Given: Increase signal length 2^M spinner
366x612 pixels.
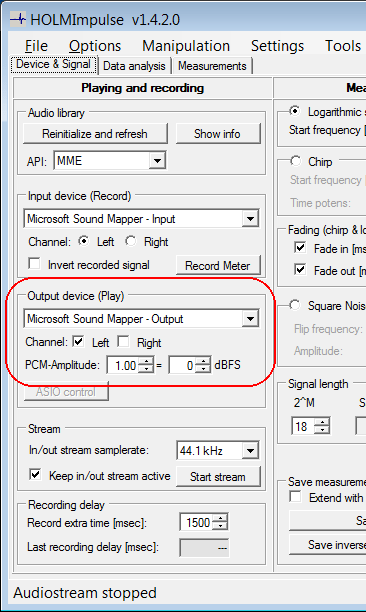Looking at the screenshot, I should click(322, 422).
